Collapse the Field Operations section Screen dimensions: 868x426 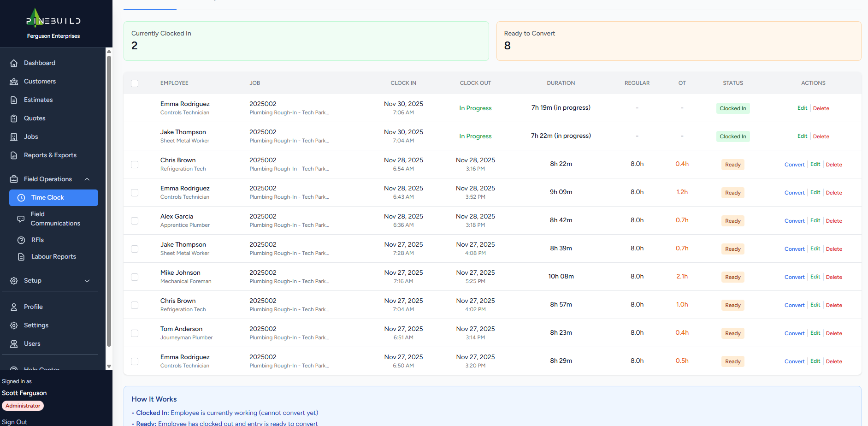coord(87,179)
